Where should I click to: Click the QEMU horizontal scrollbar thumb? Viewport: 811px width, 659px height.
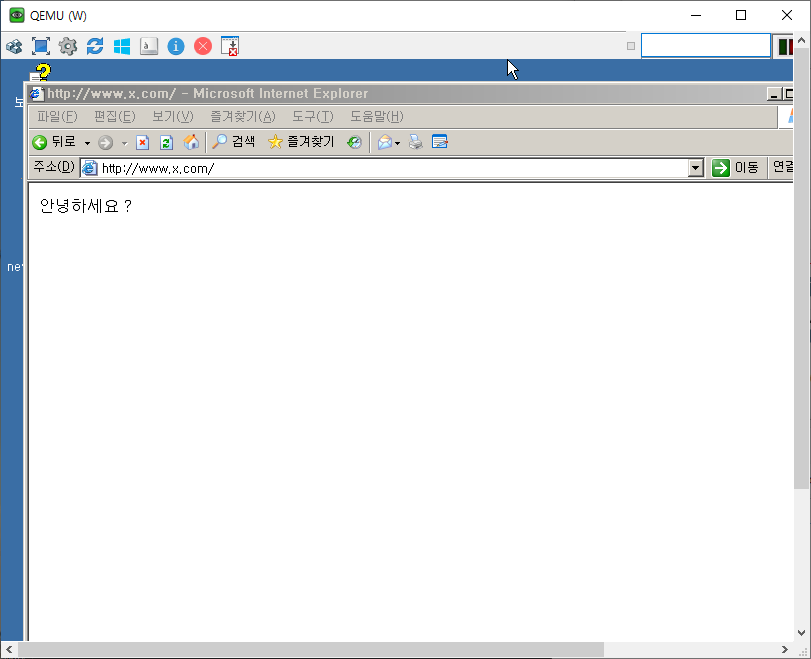(311, 649)
